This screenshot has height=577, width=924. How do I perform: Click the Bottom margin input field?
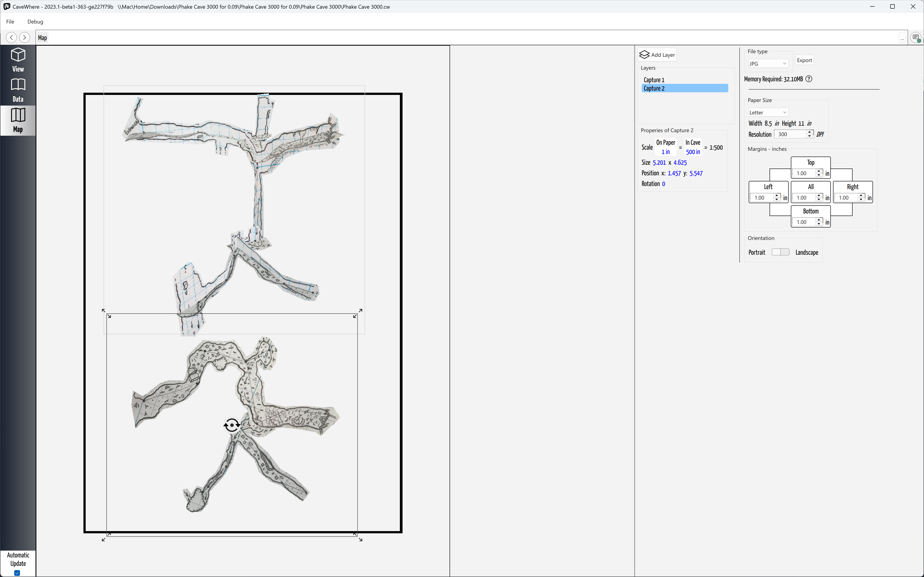click(x=804, y=222)
